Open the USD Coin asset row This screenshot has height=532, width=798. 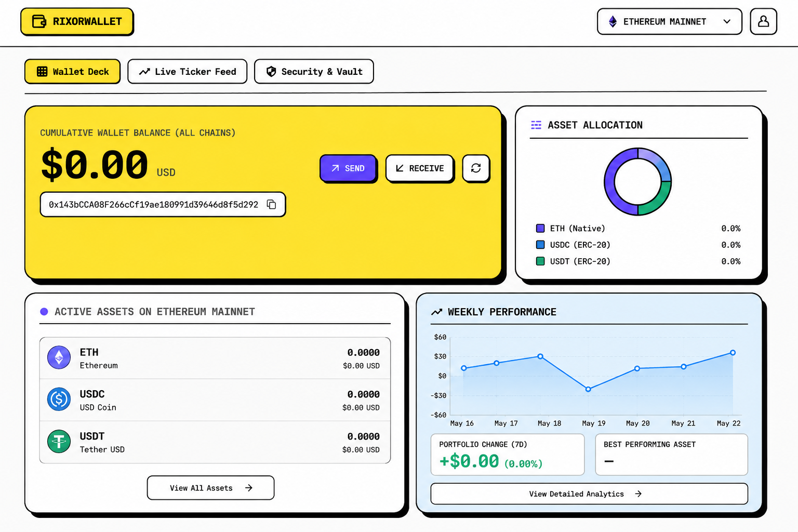[x=215, y=400]
